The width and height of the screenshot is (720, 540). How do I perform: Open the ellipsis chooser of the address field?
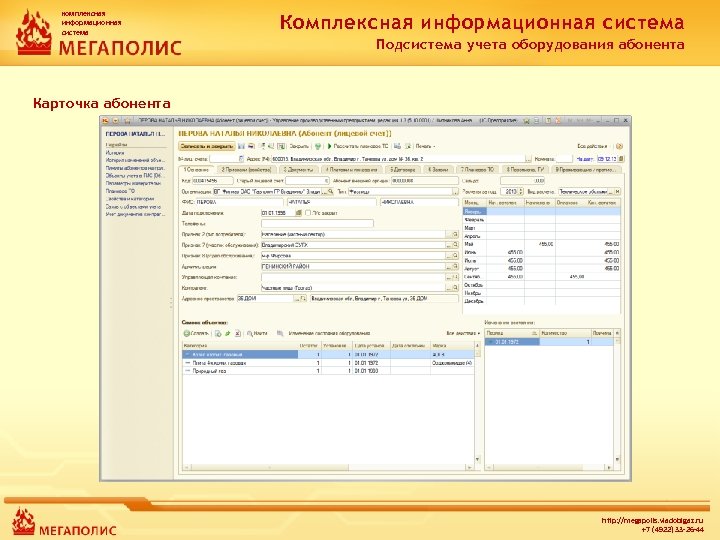528,158
